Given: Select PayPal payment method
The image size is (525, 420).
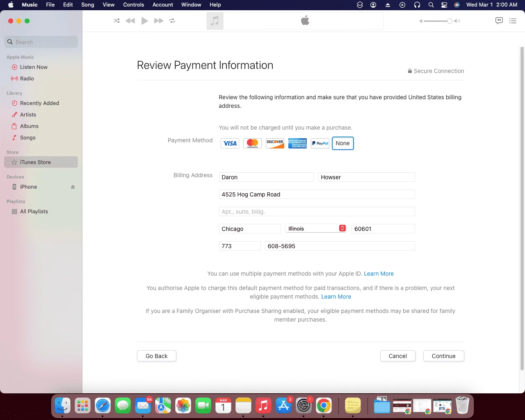Looking at the screenshot, I should click(x=320, y=144).
